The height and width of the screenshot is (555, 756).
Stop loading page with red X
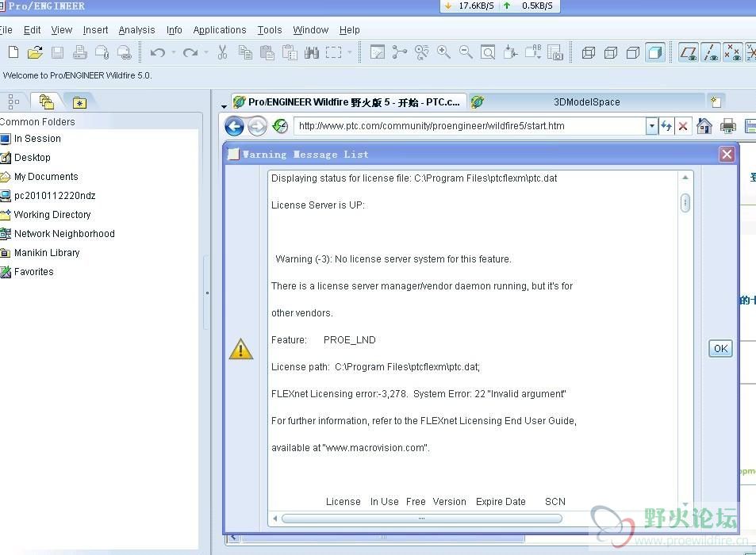[x=683, y=126]
